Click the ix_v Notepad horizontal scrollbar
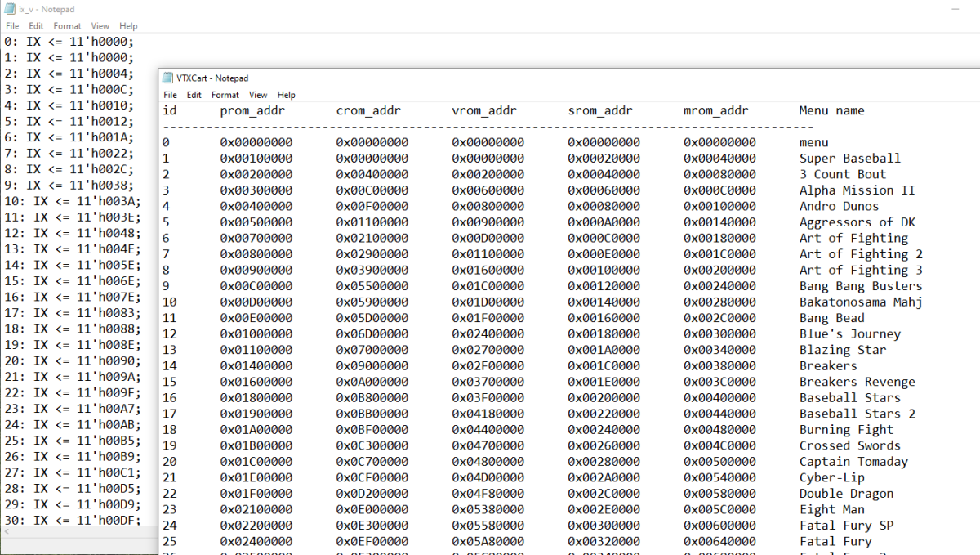Screen dimensions: 980x555 [79, 531]
